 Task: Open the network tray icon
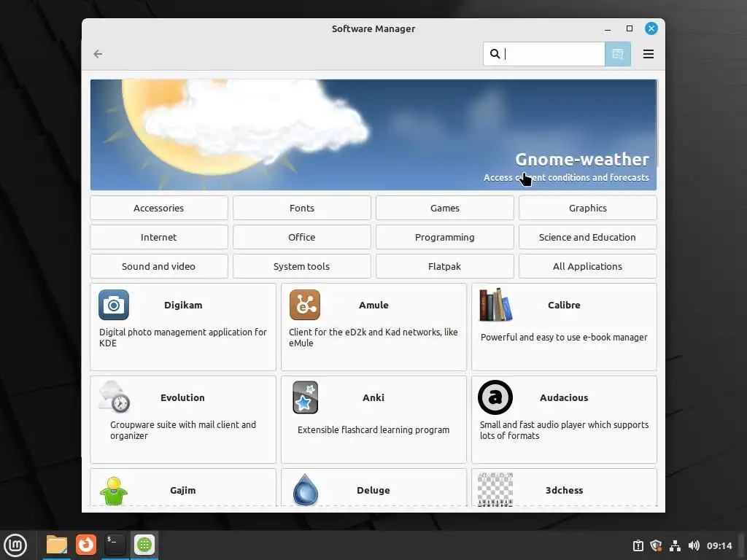pyautogui.click(x=675, y=545)
